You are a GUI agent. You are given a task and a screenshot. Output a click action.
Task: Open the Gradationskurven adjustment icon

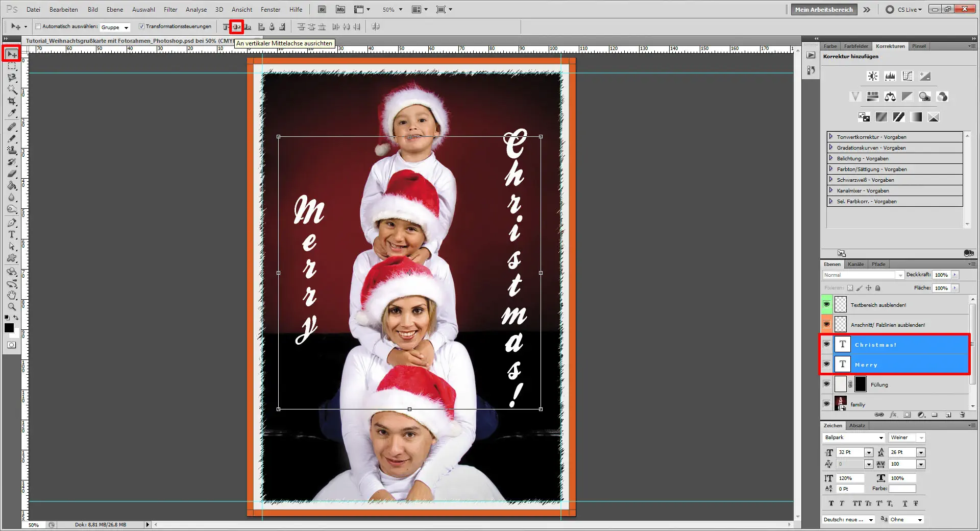(908, 76)
